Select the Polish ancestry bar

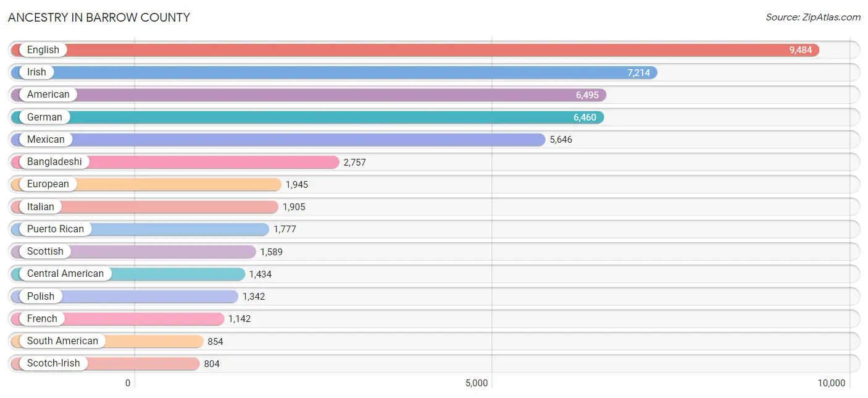coord(124,297)
